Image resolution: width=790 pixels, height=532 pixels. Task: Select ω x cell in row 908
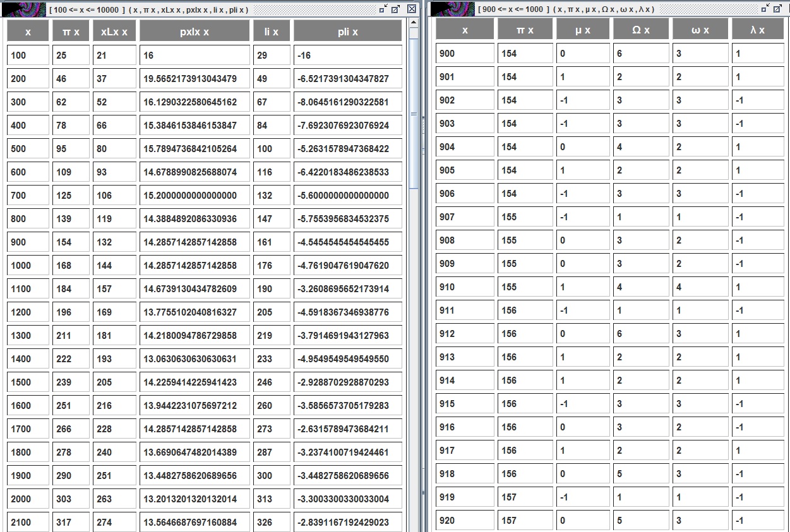(700, 240)
